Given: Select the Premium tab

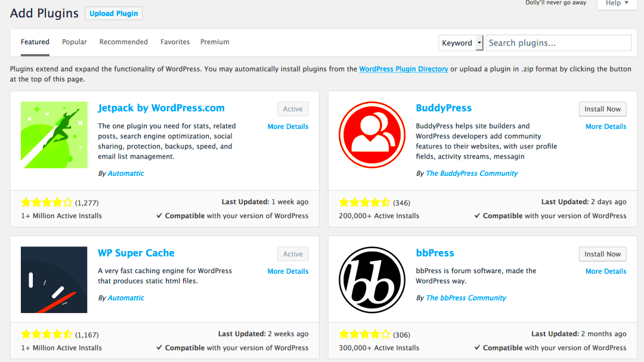Looking at the screenshot, I should pos(215,42).
